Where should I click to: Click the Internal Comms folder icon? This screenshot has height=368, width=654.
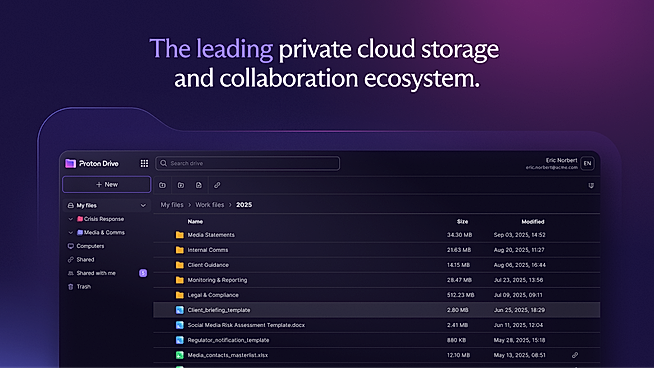pyautogui.click(x=180, y=250)
